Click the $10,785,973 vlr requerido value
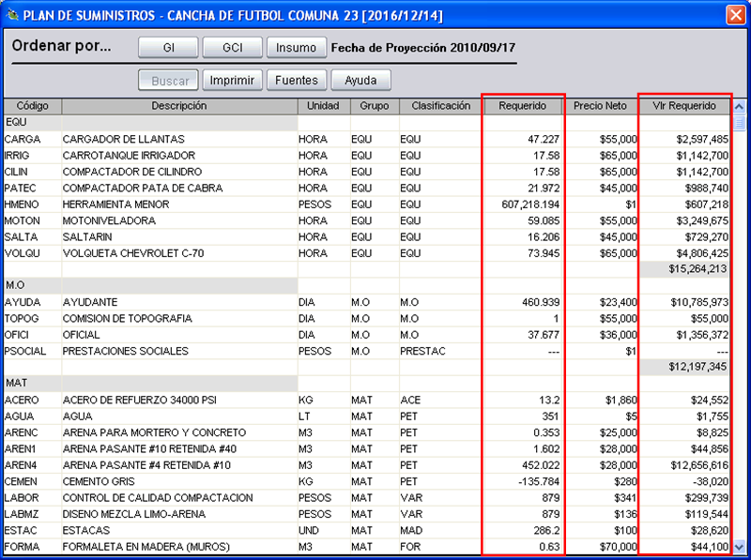Image resolution: width=751 pixels, height=560 pixels. point(699,302)
